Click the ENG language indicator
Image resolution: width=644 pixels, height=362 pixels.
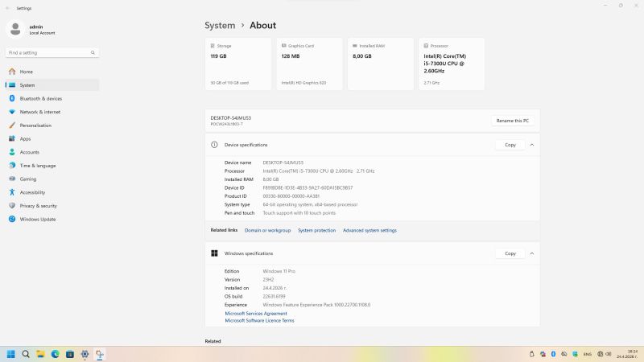(x=588, y=354)
